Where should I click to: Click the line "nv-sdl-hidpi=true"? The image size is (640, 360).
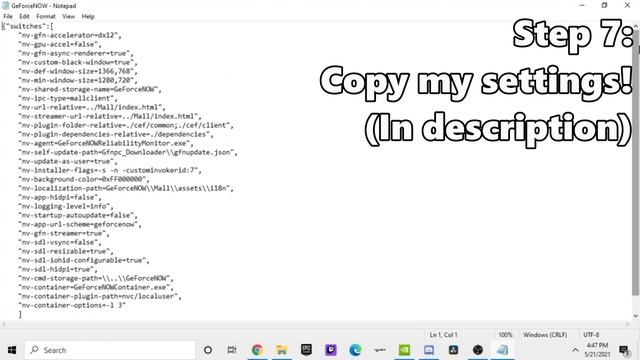pyautogui.click(x=58, y=269)
